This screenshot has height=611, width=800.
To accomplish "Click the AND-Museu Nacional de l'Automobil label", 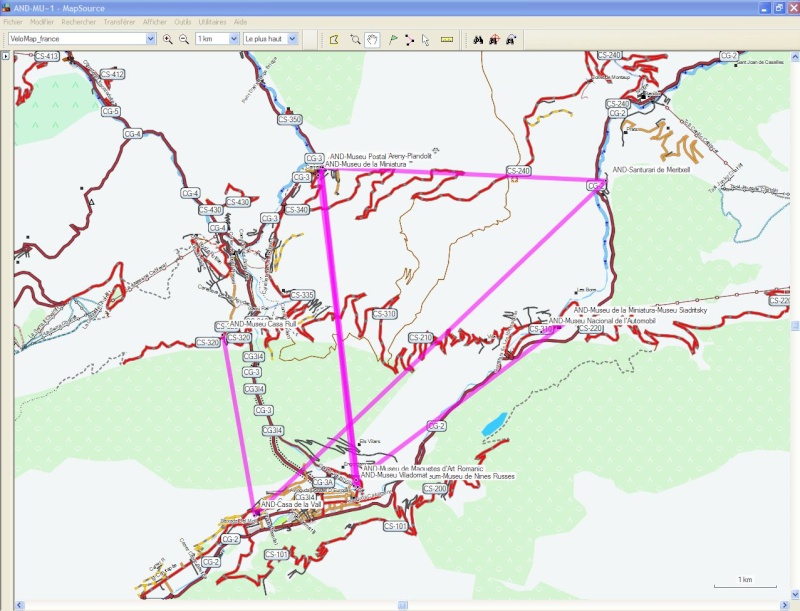I will point(602,321).
